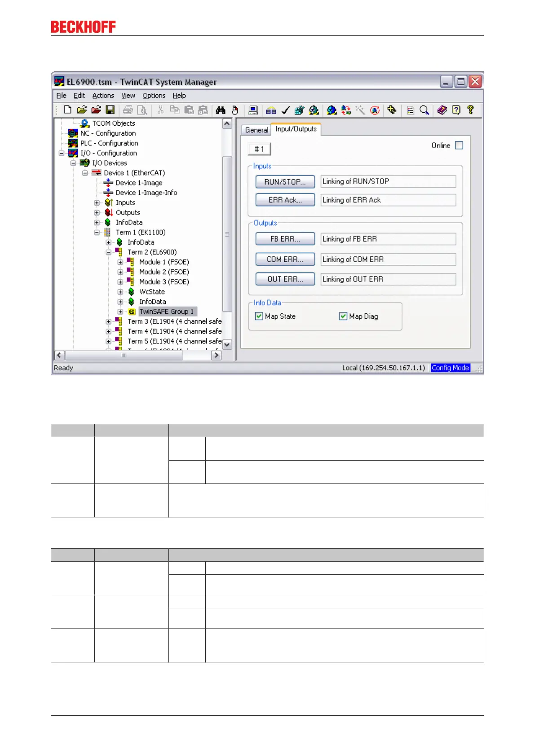
Task: Click the Activate Configuration icon
Action: click(x=300, y=110)
